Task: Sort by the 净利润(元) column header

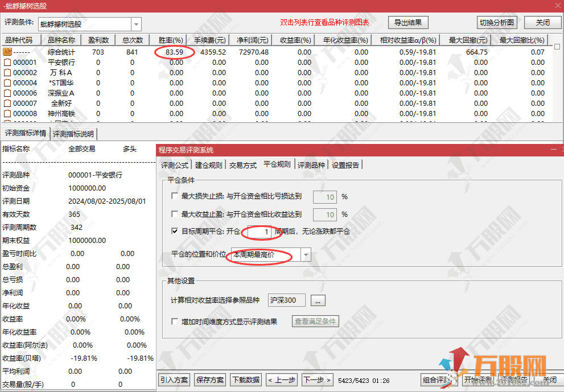Action: click(x=252, y=40)
